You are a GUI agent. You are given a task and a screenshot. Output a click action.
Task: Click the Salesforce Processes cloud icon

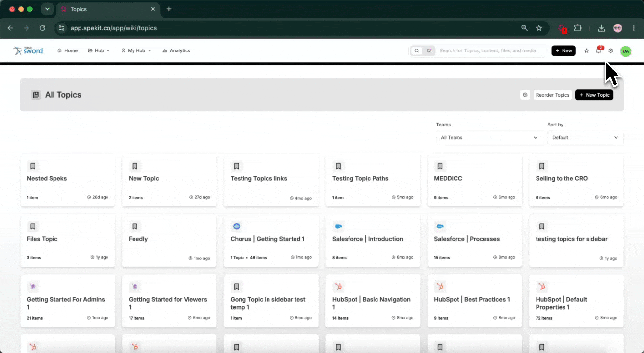click(440, 227)
